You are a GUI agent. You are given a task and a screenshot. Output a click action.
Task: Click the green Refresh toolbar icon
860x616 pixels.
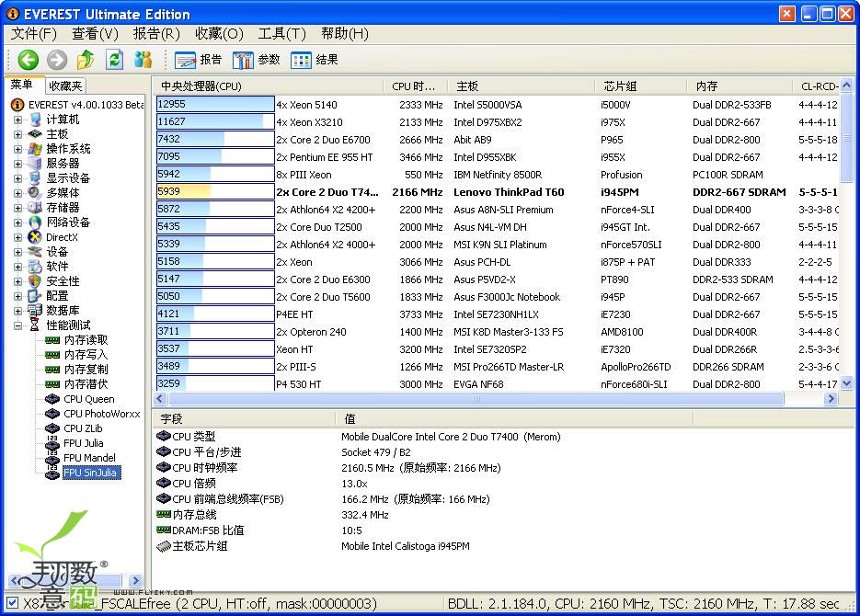tap(114, 59)
